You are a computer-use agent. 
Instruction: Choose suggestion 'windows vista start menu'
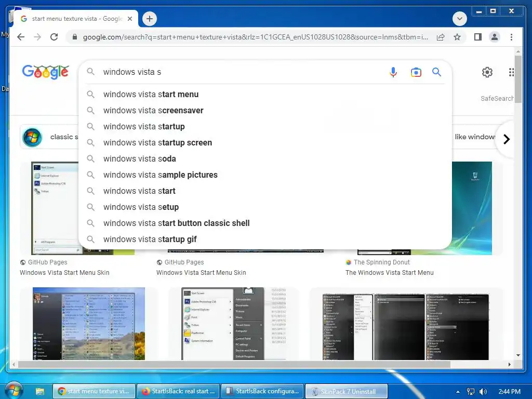pos(265,95)
